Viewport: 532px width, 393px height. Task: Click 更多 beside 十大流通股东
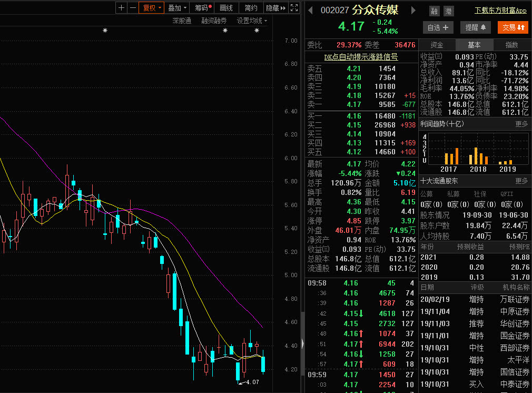coord(521,181)
